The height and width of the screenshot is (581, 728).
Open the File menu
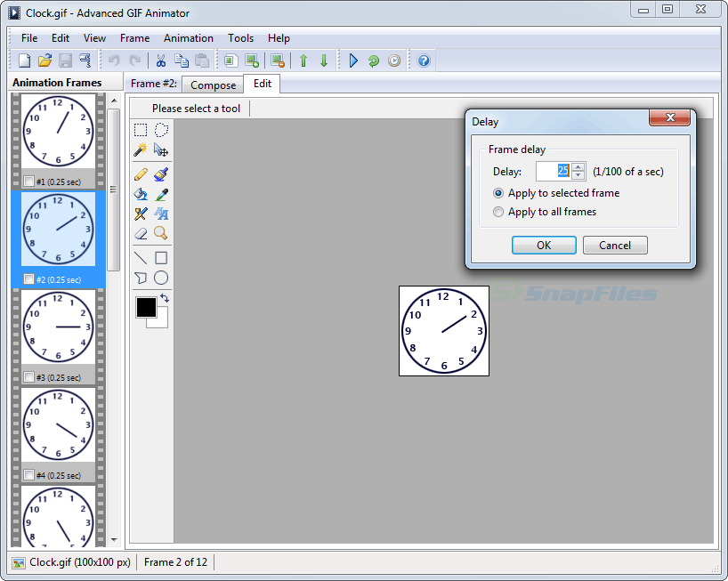(29, 38)
